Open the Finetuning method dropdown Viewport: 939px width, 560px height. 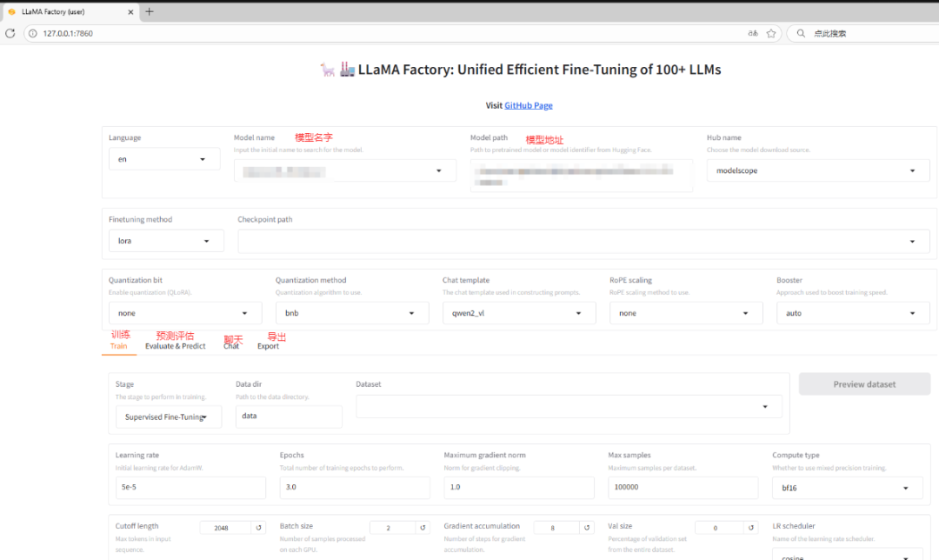(x=166, y=241)
